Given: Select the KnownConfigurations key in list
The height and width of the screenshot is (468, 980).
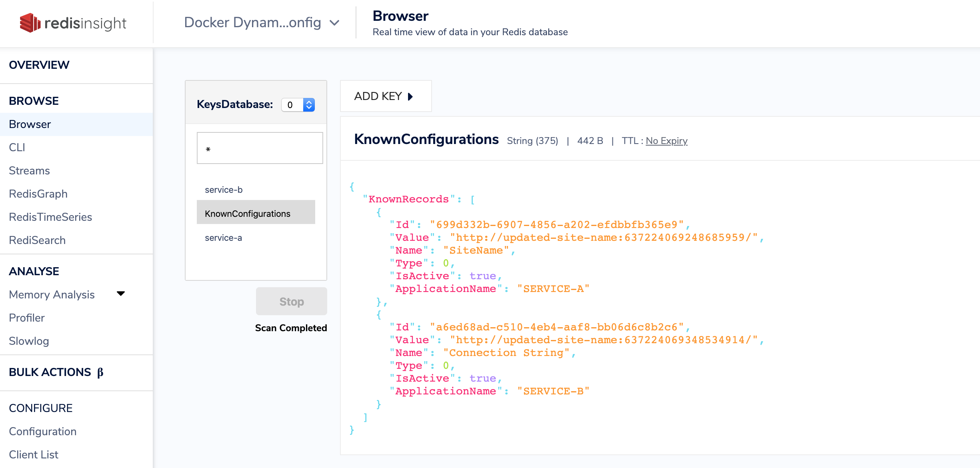Looking at the screenshot, I should coord(248,214).
